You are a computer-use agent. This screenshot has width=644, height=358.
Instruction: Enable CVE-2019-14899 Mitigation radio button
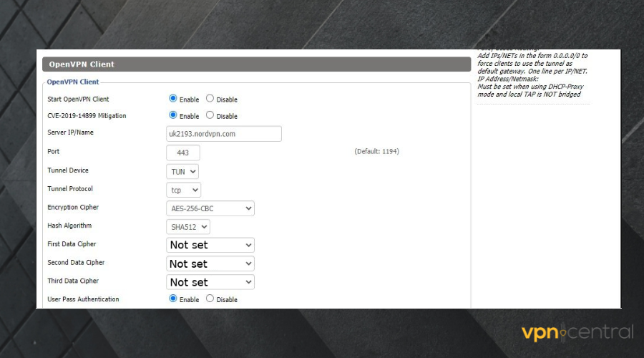point(173,115)
